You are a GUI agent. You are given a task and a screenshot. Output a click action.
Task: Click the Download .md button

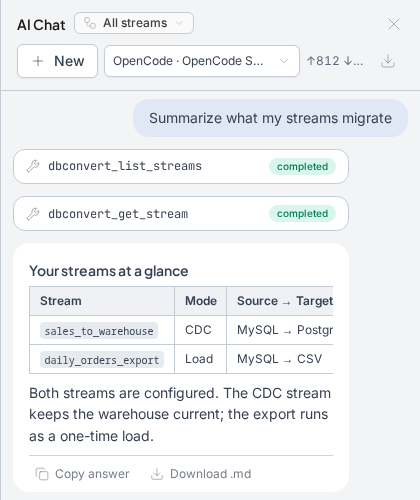coord(201,474)
